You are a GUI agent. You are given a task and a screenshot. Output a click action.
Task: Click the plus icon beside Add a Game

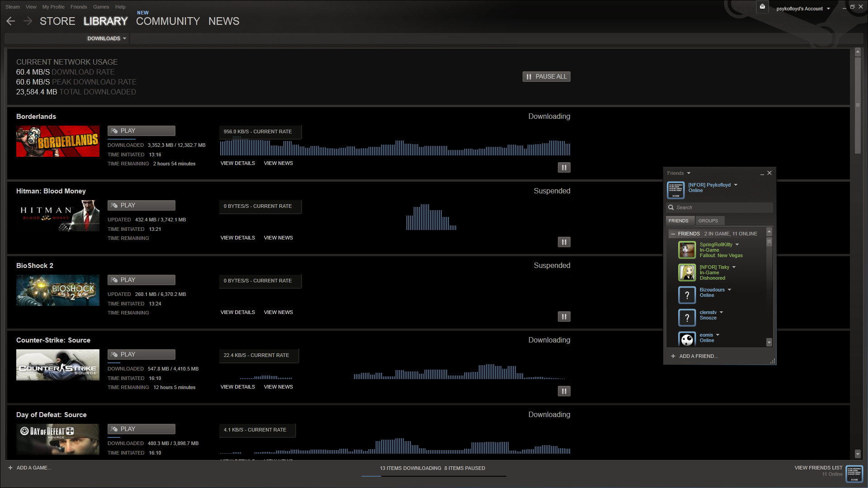(10, 468)
